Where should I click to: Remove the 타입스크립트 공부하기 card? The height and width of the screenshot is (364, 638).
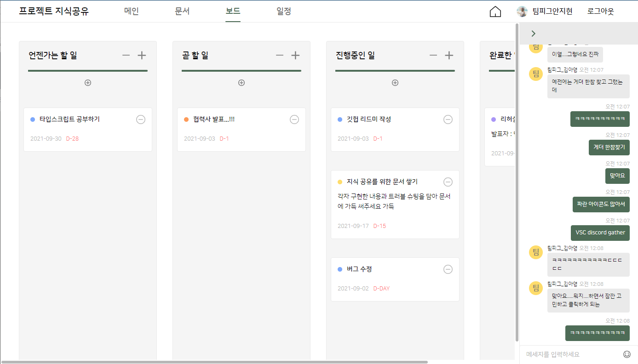pos(141,119)
